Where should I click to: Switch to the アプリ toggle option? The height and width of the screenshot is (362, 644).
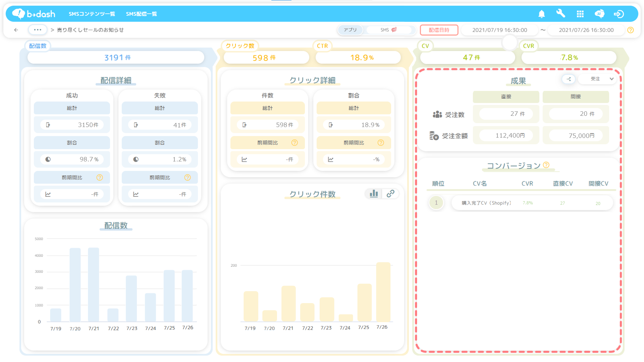(350, 30)
